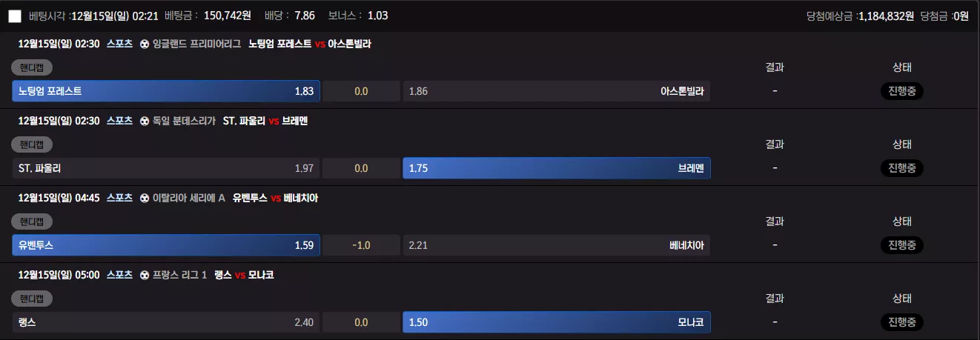The height and width of the screenshot is (340, 980).
Task: Click the soccer ball icon beside 잉글랜드 프리미어리그
Action: point(145,44)
